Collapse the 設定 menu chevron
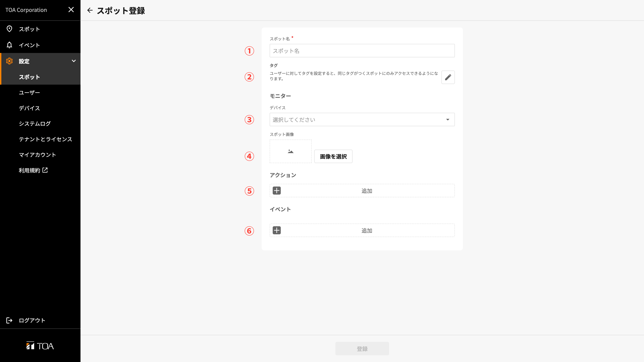Screen dimensions: 644x362 (74, 61)
